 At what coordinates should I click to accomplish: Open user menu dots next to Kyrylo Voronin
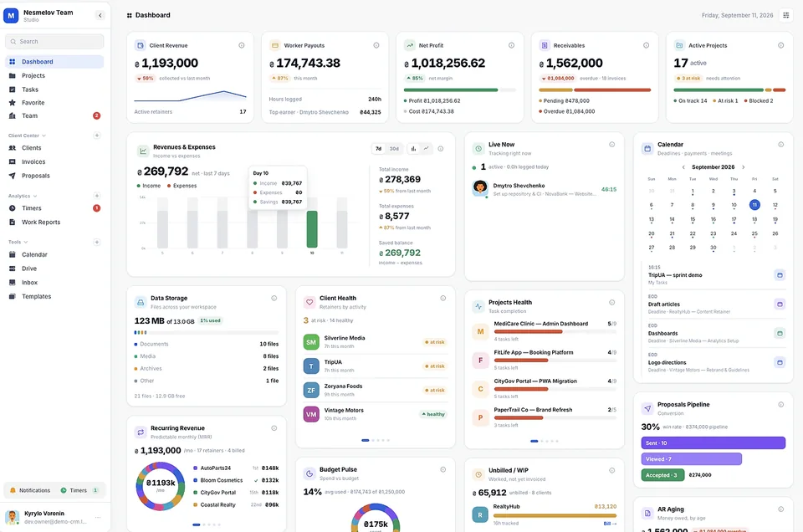pyautogui.click(x=98, y=517)
